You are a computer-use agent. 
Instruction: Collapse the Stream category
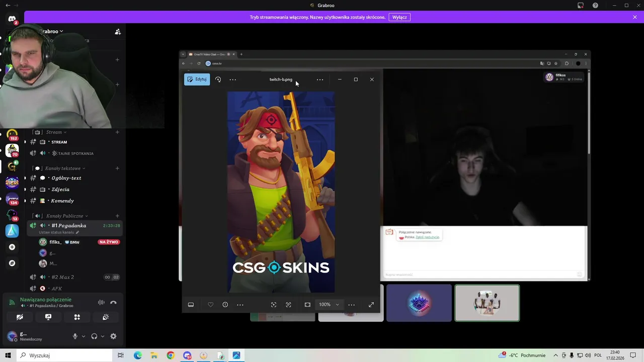tap(55, 132)
